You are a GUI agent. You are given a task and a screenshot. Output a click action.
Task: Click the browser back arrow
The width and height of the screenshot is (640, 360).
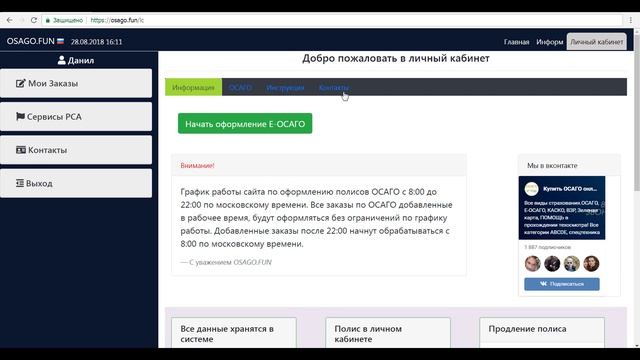9,20
